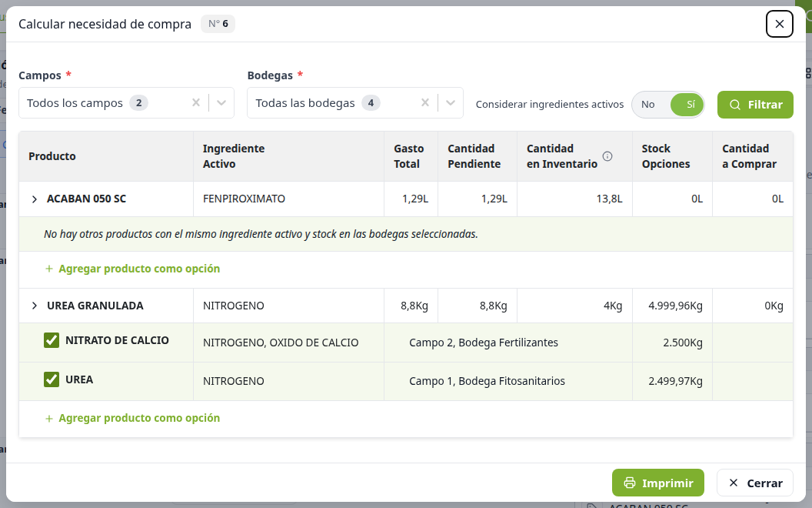Click the Cerrar button

(x=755, y=483)
